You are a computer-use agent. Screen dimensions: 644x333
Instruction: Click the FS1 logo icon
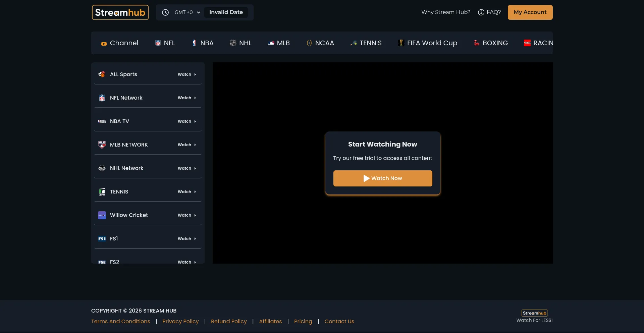tap(102, 239)
